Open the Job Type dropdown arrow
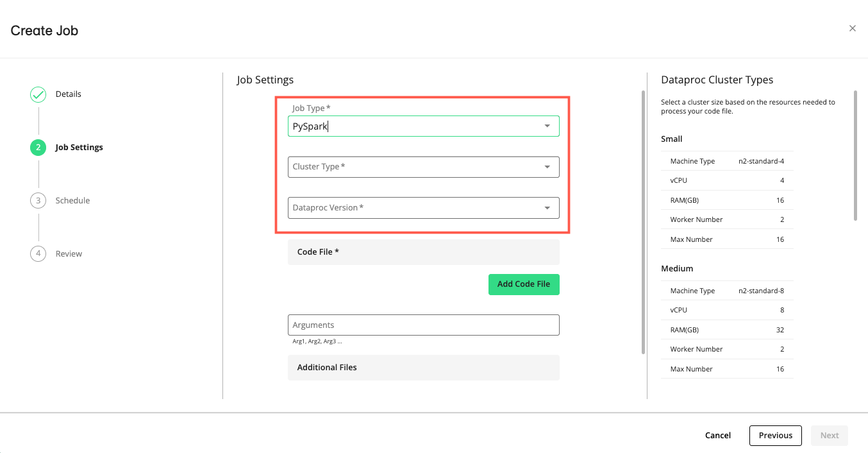The width and height of the screenshot is (868, 453). tap(547, 126)
